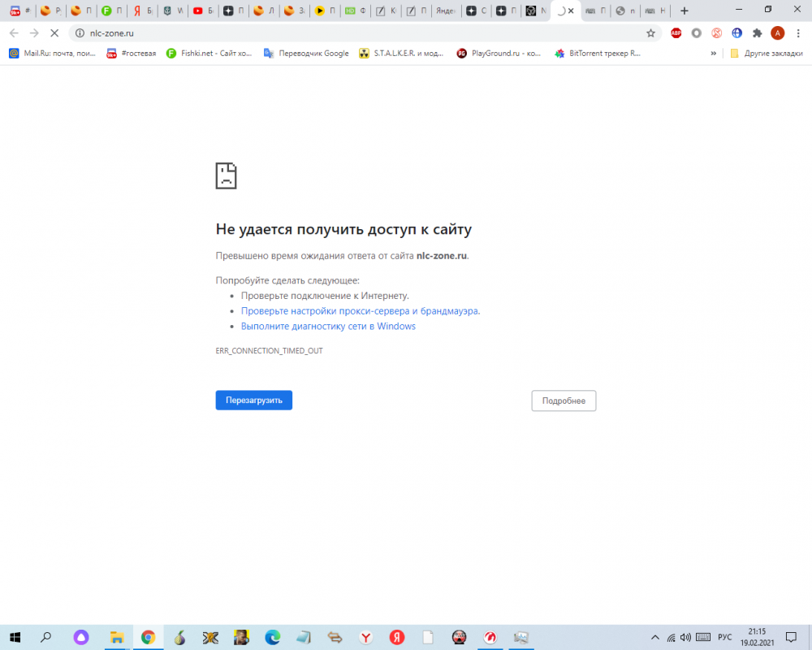The height and width of the screenshot is (650, 812).
Task: Click the Перезагрузить button
Action: 253,400
